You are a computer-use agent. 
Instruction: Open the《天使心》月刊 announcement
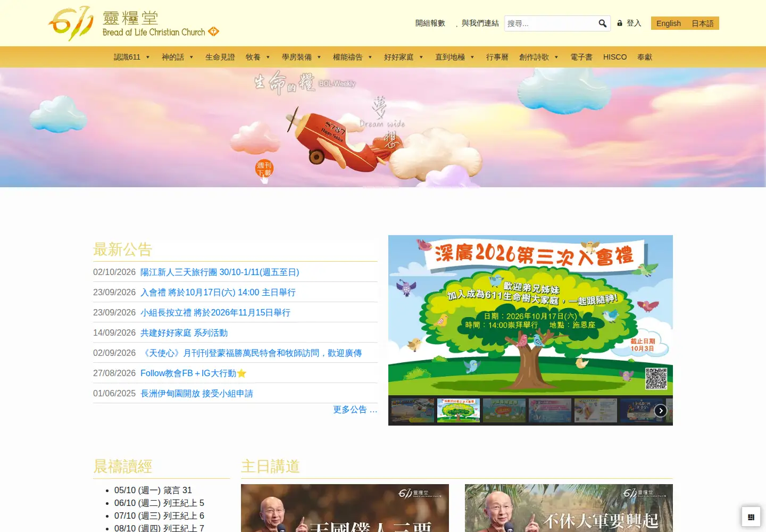[251, 353]
